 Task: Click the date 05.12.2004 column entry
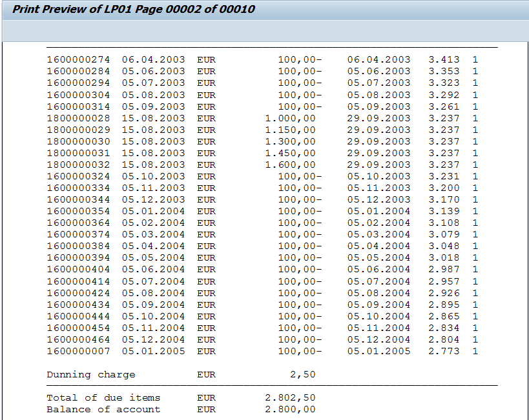pos(153,339)
